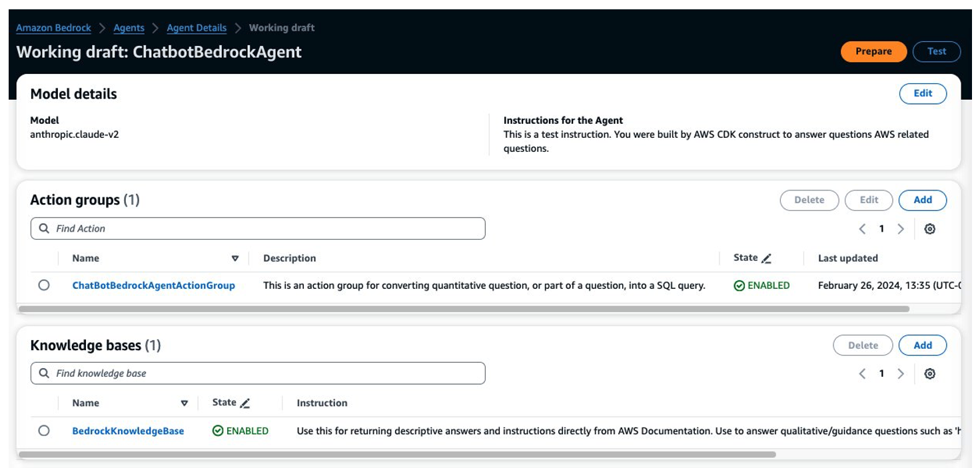Click the Last updated column header

[848, 258]
